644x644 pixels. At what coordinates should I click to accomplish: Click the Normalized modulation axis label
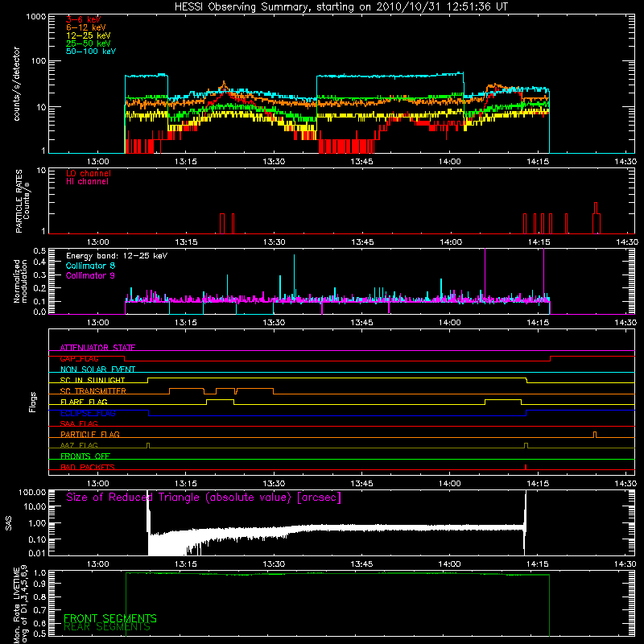pyautogui.click(x=20, y=281)
